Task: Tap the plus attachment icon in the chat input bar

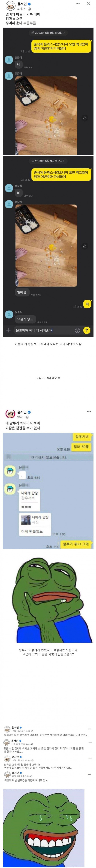Action: [x=8, y=330]
